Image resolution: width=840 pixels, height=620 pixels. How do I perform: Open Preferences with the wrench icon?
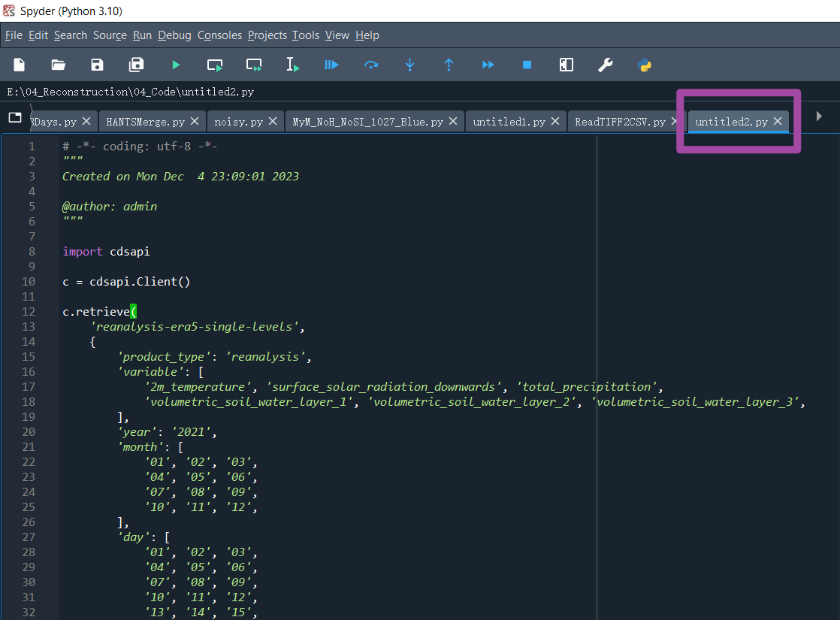tap(606, 65)
